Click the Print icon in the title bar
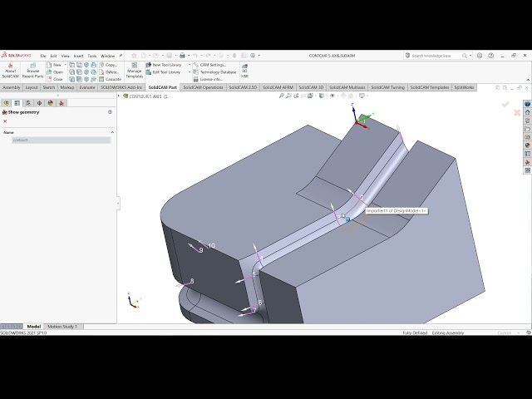The height and width of the screenshot is (399, 532). pyautogui.click(x=182, y=56)
